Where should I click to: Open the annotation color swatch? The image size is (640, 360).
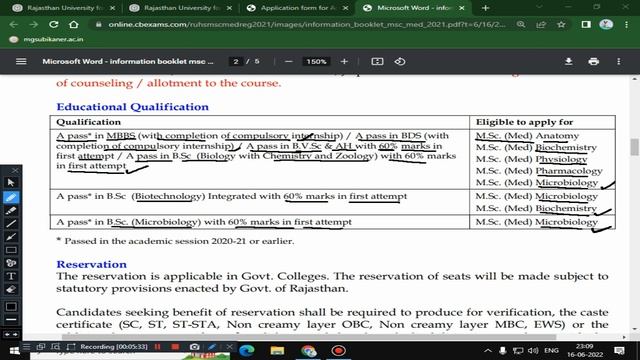click(11, 307)
